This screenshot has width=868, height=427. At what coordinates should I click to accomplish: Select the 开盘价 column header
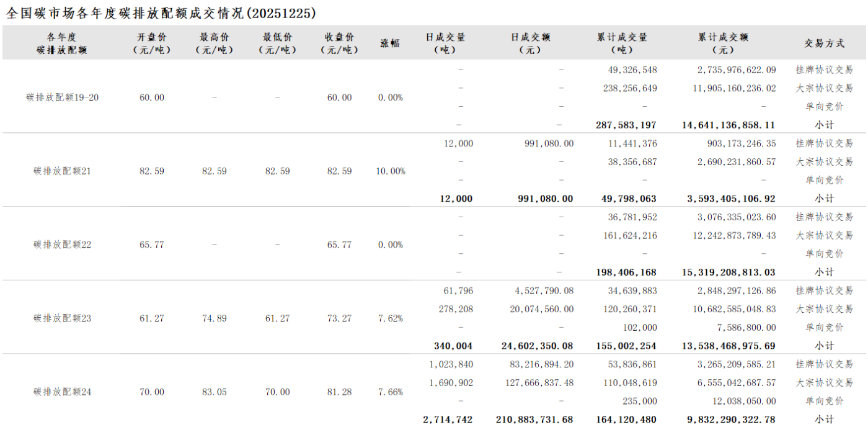point(152,43)
